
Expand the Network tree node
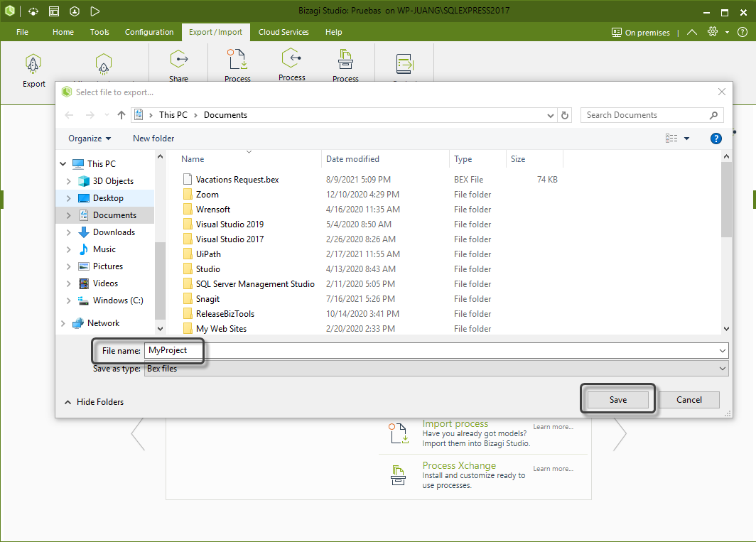pos(63,323)
